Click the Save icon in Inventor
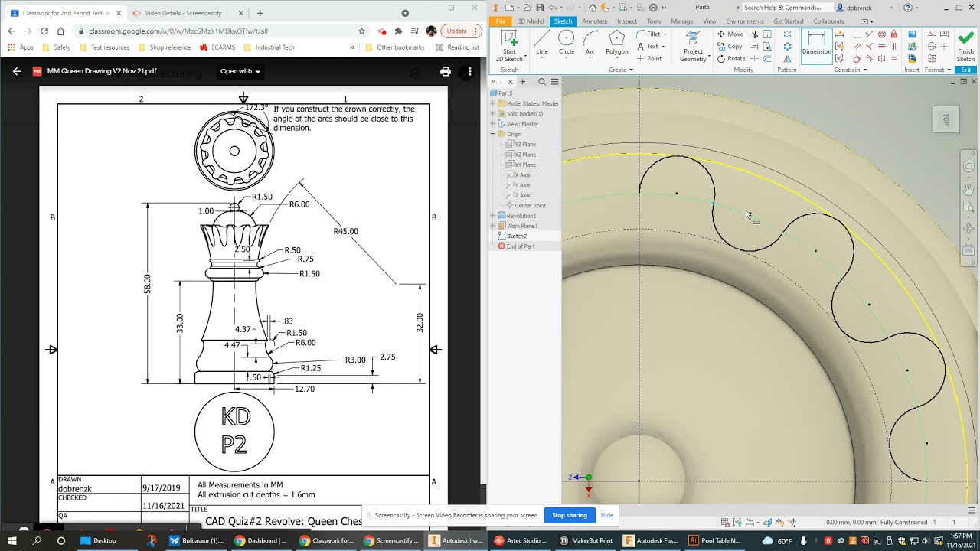980x551 pixels. pyautogui.click(x=540, y=8)
